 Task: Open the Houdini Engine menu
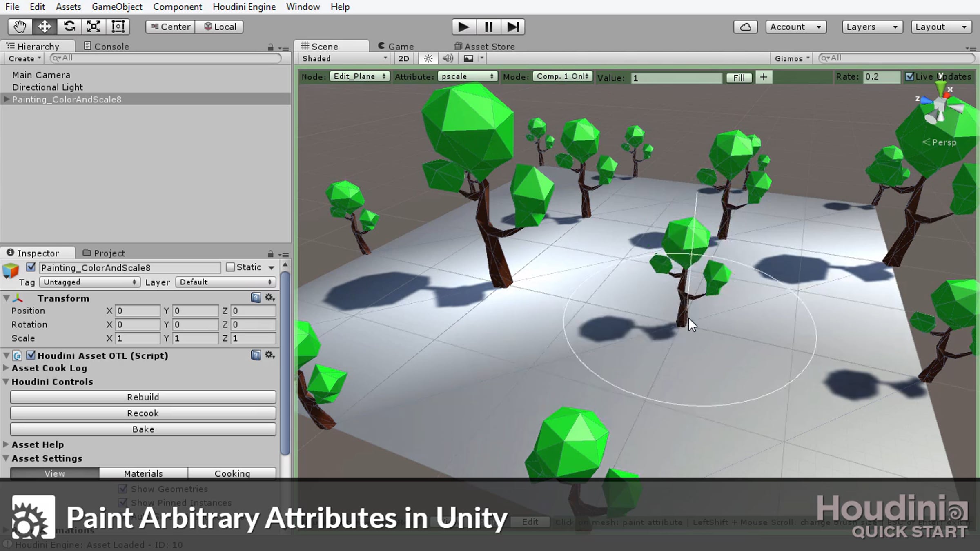(x=244, y=7)
